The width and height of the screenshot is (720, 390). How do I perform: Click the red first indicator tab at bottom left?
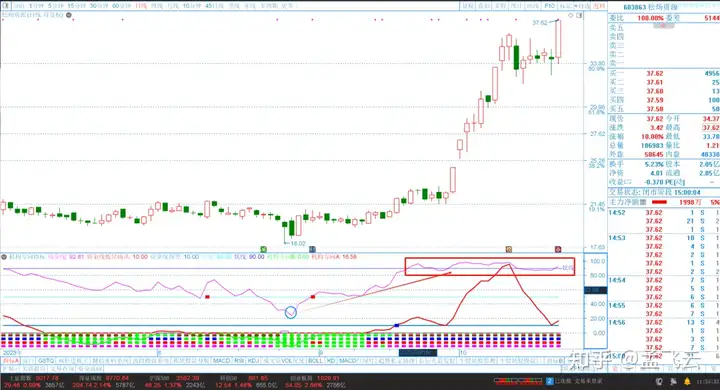[11, 361]
